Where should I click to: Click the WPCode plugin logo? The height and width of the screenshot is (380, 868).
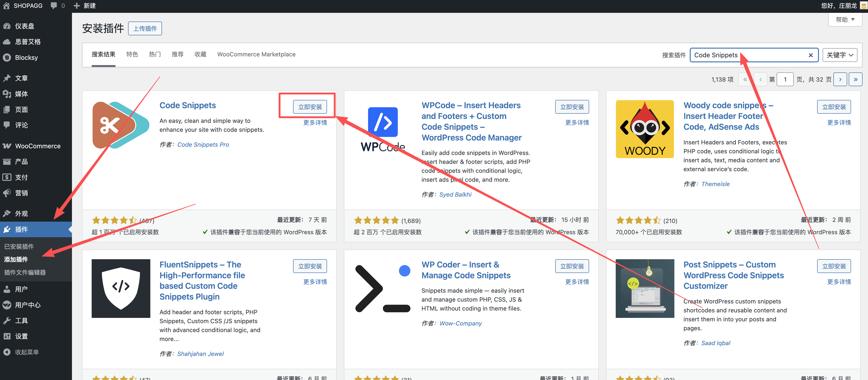pyautogui.click(x=383, y=129)
